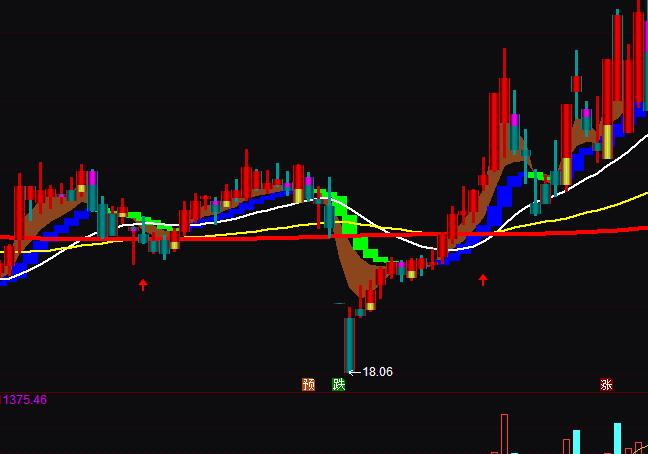Click the tallest cyan volume bar

click(617, 438)
